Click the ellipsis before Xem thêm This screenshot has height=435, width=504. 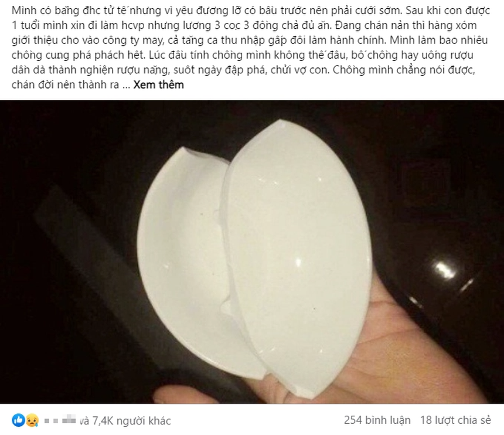[127, 85]
